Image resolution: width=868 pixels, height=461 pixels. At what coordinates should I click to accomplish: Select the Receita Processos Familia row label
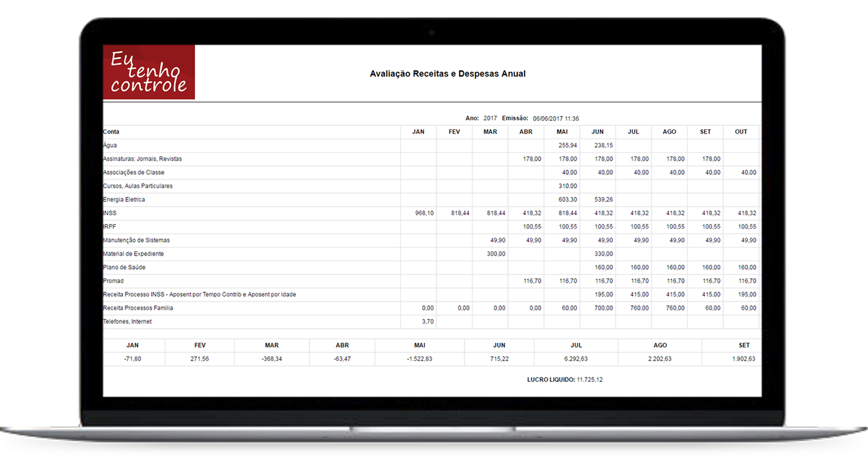(x=138, y=308)
